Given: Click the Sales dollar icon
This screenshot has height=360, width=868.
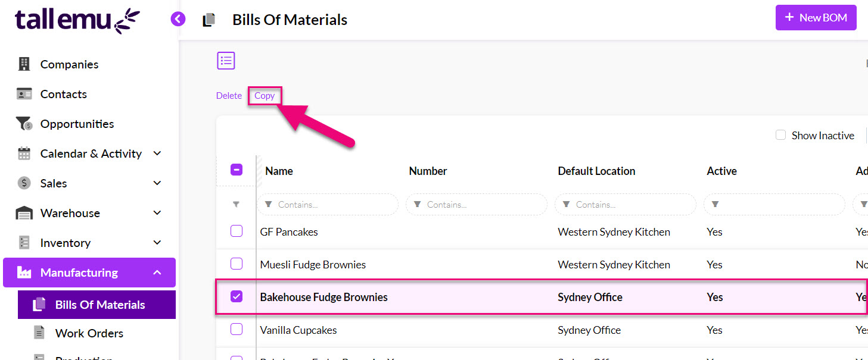Looking at the screenshot, I should click(24, 183).
